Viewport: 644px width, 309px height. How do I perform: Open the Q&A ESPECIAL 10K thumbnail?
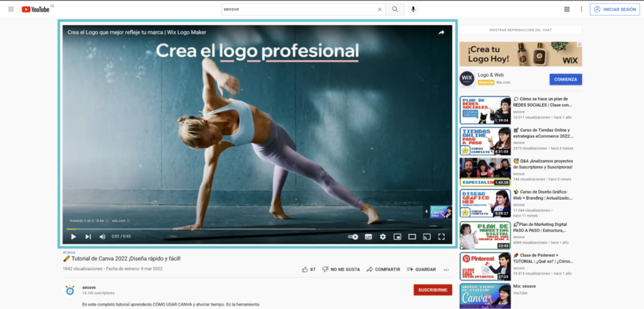[x=485, y=172]
